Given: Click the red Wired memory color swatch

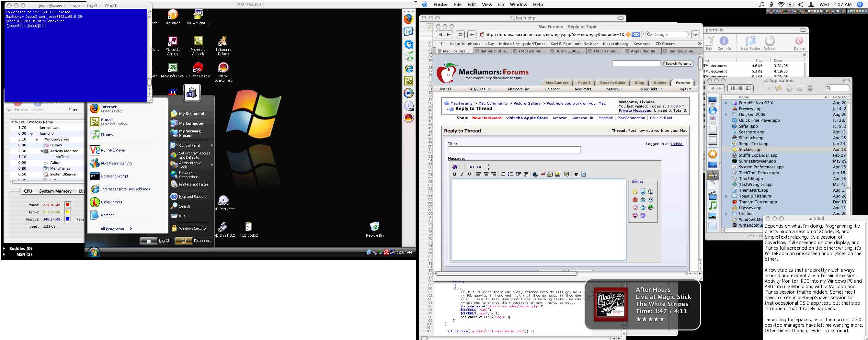Looking at the screenshot, I should point(68,205).
